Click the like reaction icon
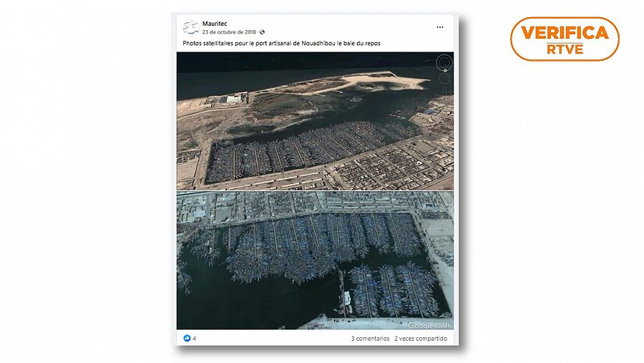 coord(187,338)
